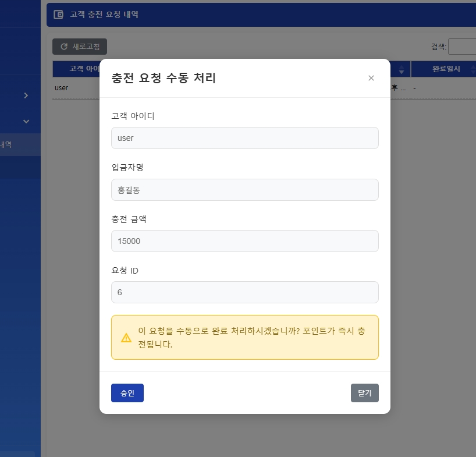Collapse the sidebar section with down chevron
The height and width of the screenshot is (457, 476).
tap(26, 121)
